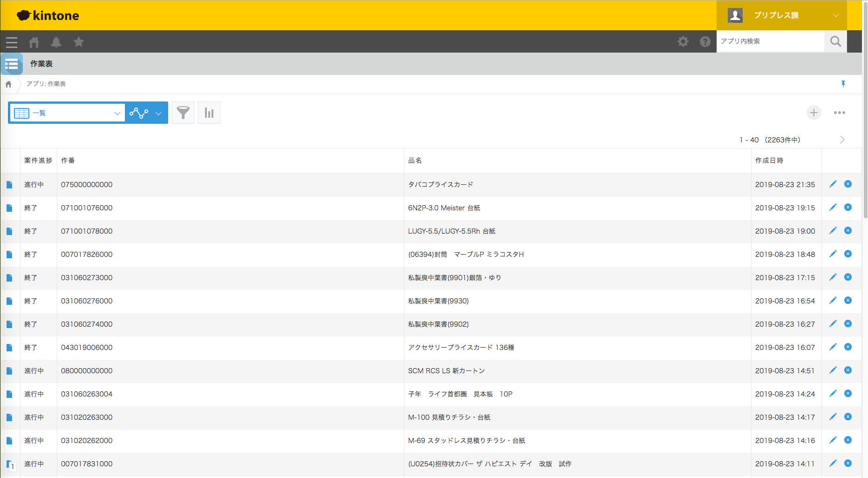
Task: Open the 一覧 view selector dropdown
Action: click(67, 113)
